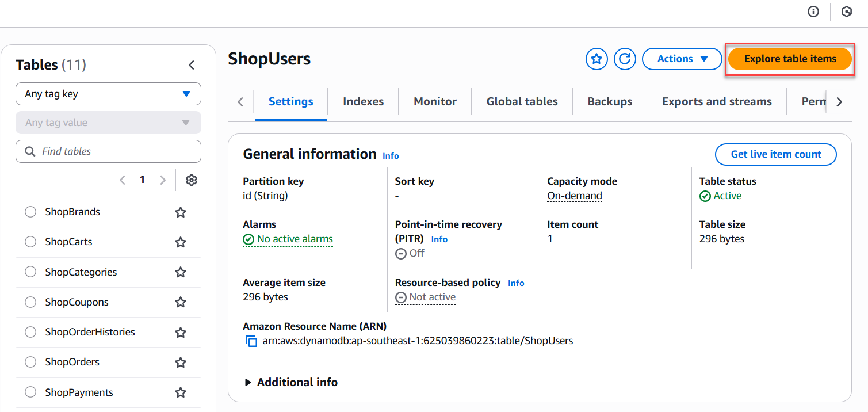Open the Global tables tab
This screenshot has width=868, height=412.
point(522,102)
